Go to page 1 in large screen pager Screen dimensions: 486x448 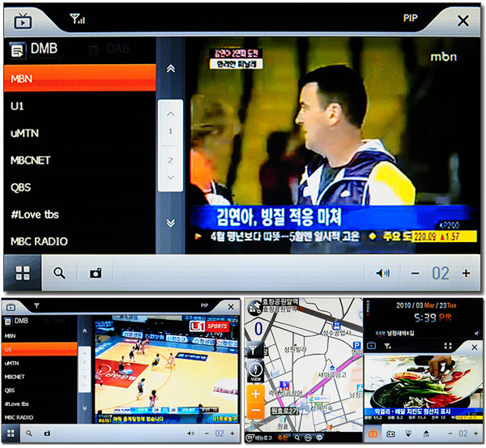click(170, 131)
